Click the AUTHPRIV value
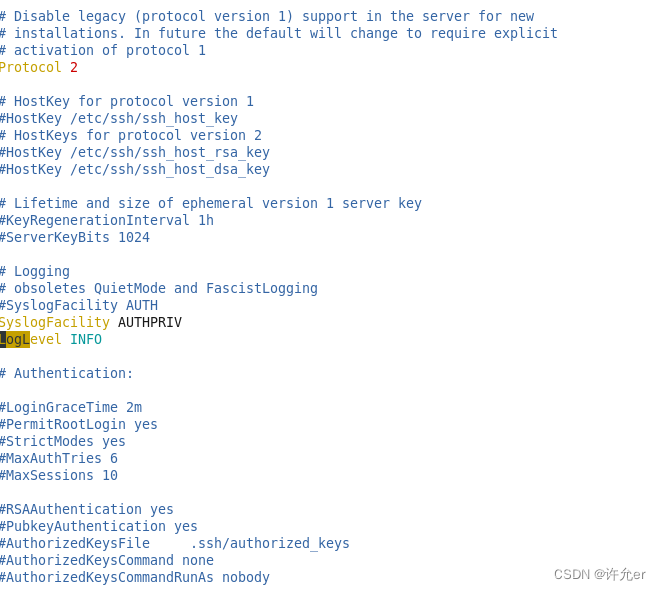 click(150, 322)
